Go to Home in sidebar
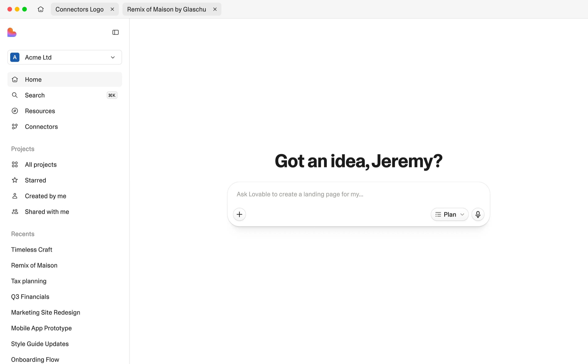Image resolution: width=588 pixels, height=364 pixels. click(x=65, y=79)
